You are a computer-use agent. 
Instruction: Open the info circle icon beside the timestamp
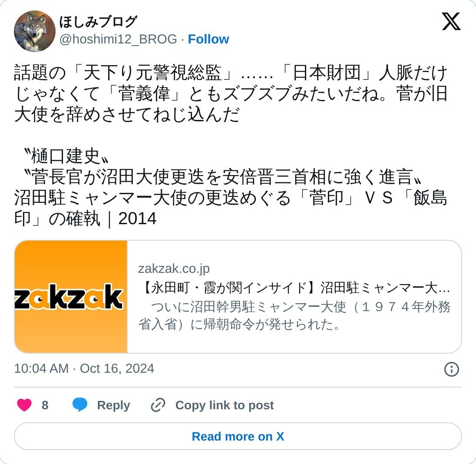coord(451,369)
